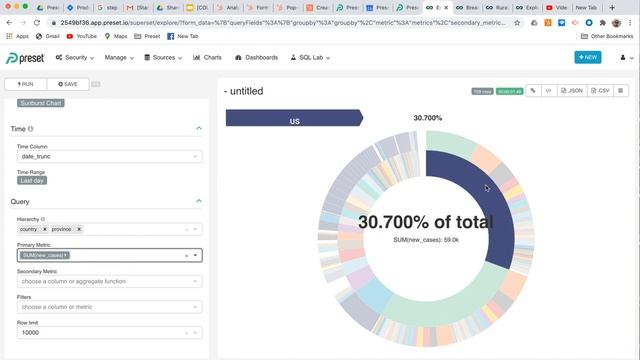The height and width of the screenshot is (360, 640).
Task: Open the YouTube bookmark
Action: pos(82,36)
